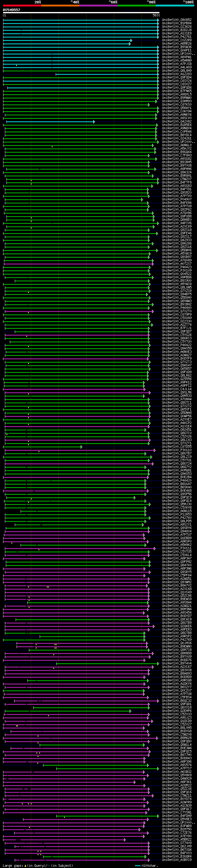The width and height of the screenshot is (197, 868).
Task: Select the UniRef100_Q7XZT0 label
Action: tap(177, 311)
